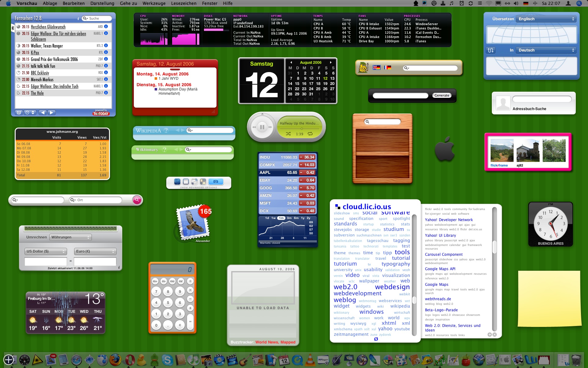Select 2y range in stocks chart
This screenshot has width=588, height=368.
tap(309, 218)
